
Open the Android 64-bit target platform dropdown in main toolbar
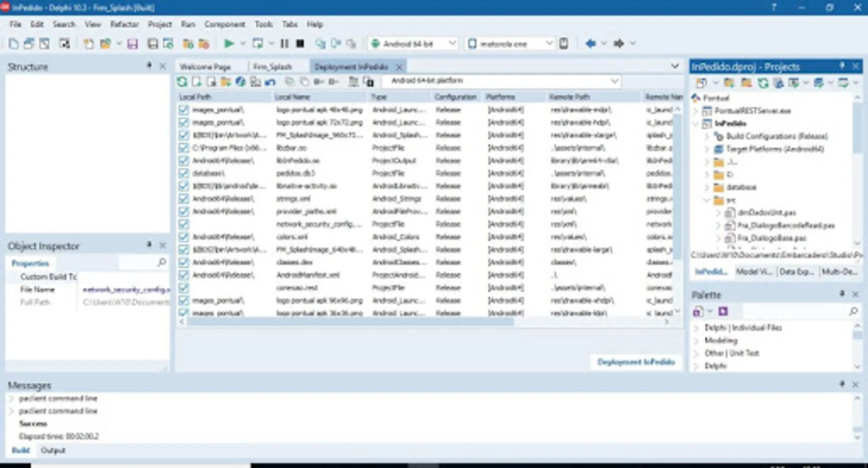452,44
